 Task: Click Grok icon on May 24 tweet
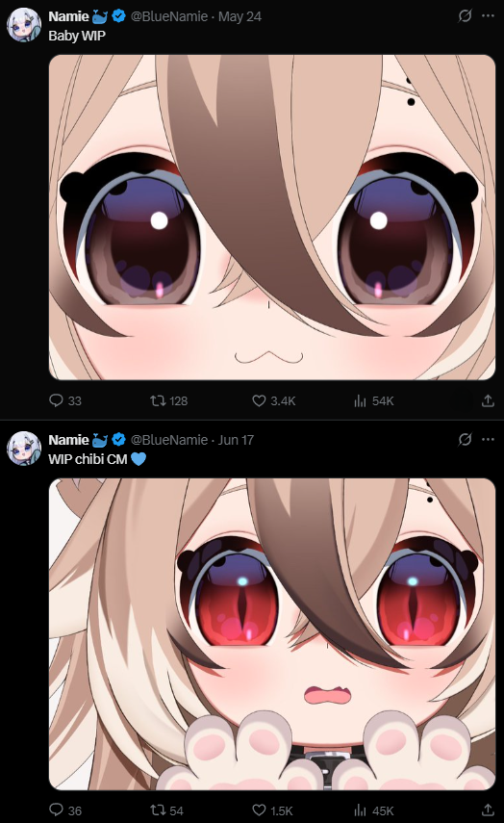coord(465,16)
